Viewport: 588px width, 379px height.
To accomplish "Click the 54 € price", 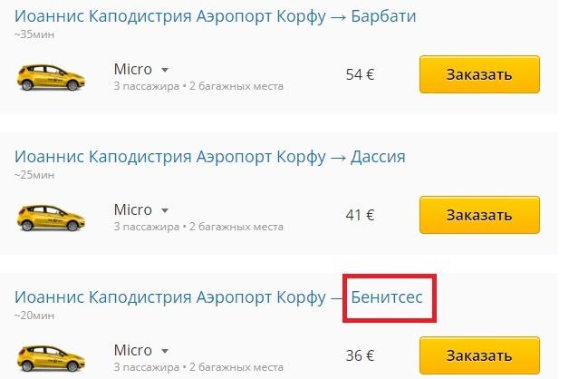I will pyautogui.click(x=360, y=74).
